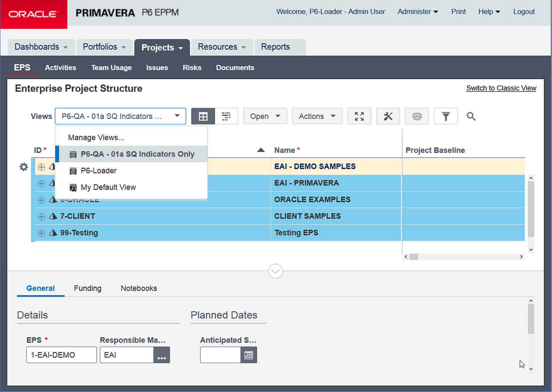Click the full screen expand icon

point(359,116)
